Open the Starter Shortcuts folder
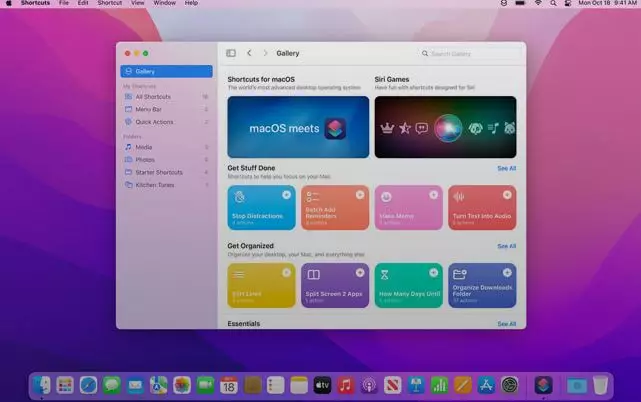This screenshot has height=402, width=641. (x=158, y=172)
